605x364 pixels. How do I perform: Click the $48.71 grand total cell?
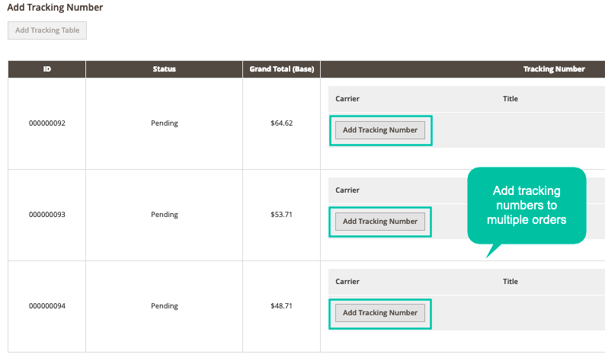point(282,306)
